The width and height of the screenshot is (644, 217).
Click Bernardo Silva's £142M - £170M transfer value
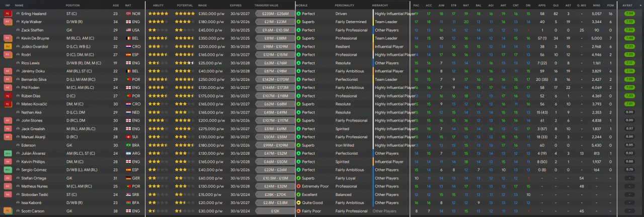tap(275, 79)
